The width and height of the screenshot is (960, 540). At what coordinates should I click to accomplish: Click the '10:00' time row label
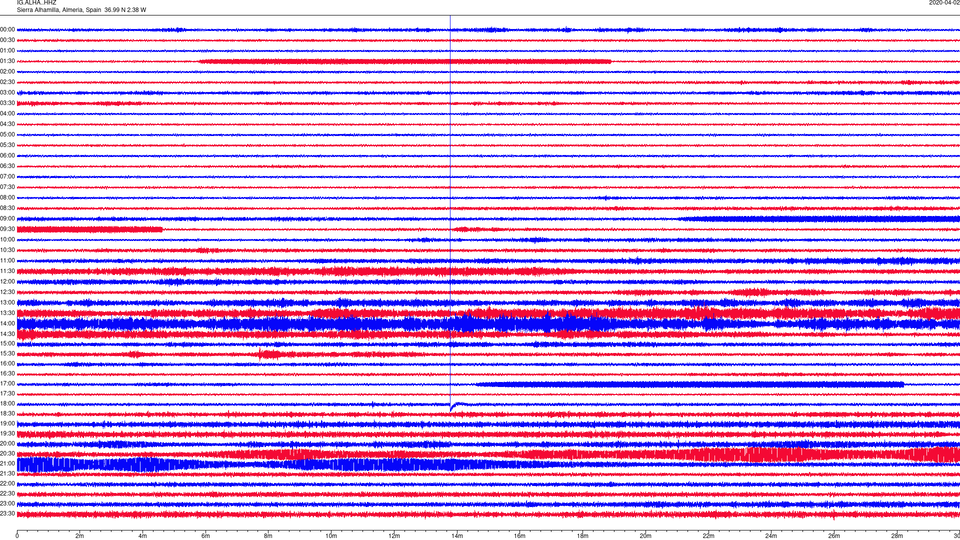[x=7, y=239]
